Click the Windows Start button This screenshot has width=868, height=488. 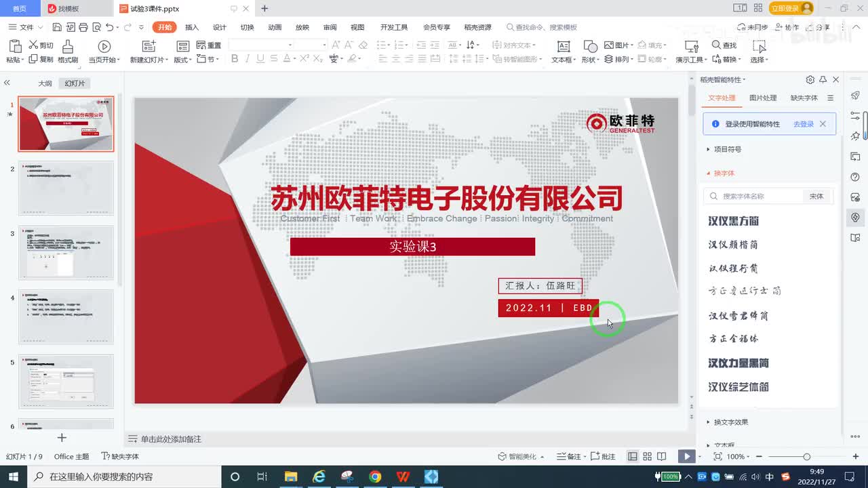point(14,476)
